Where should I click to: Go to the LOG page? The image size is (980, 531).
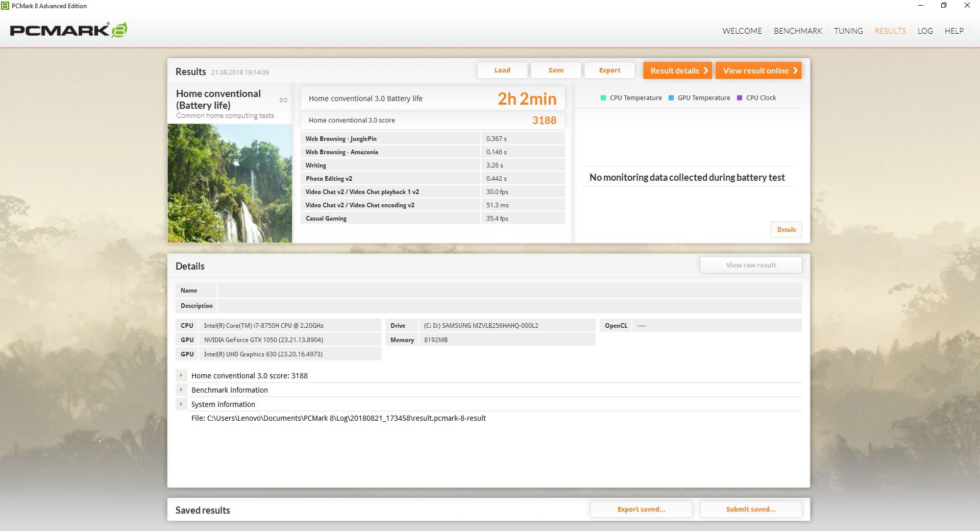pyautogui.click(x=925, y=31)
